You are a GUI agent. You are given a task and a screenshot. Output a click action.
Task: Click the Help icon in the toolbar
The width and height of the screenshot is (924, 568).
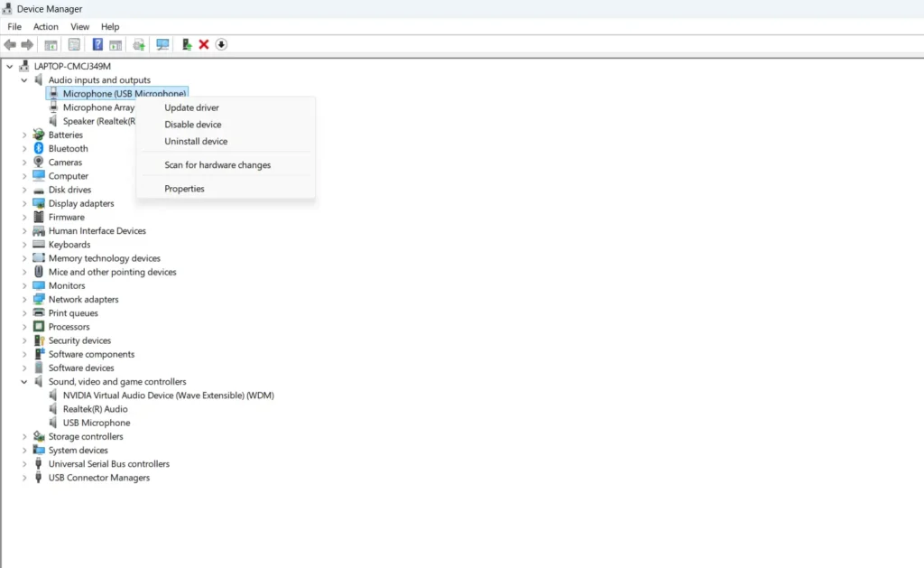97,43
